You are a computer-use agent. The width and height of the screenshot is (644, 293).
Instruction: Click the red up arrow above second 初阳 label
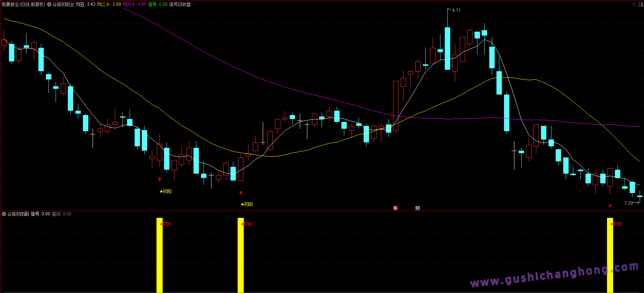coord(241,193)
